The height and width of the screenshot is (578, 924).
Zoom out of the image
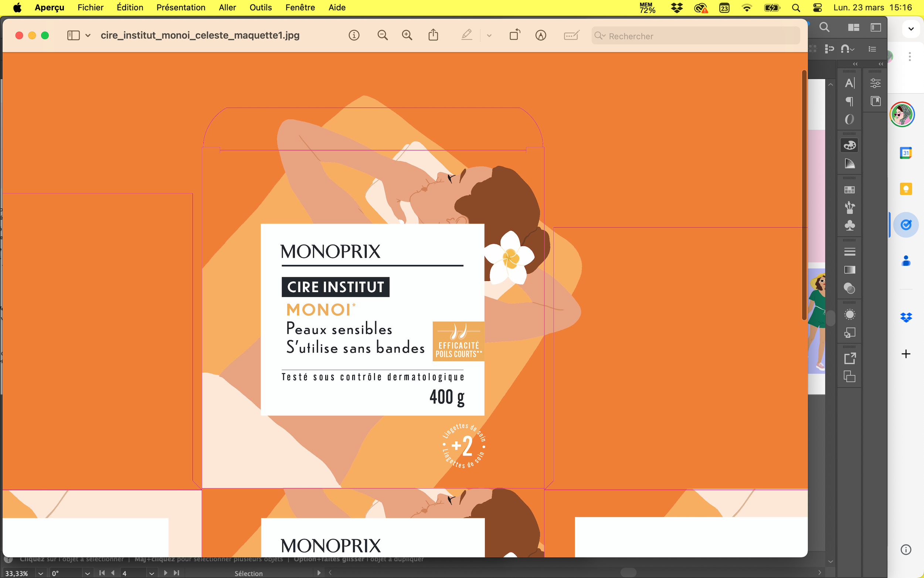[383, 35]
